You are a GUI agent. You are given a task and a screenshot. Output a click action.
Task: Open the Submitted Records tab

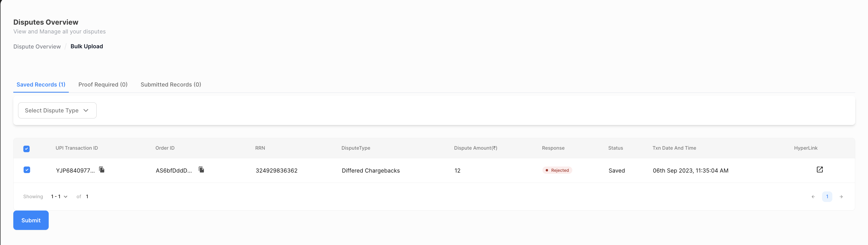tap(170, 85)
